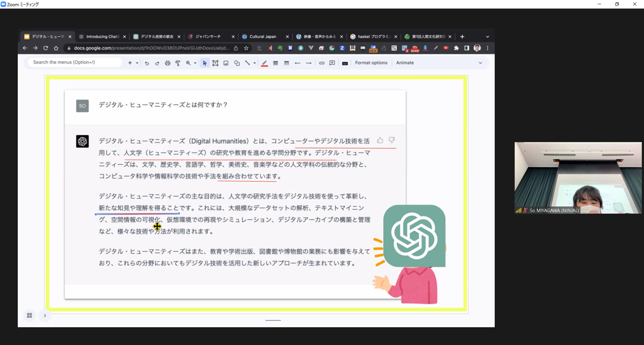Switch to the haskel プログラミング tab
The width and height of the screenshot is (644, 345).
(x=373, y=37)
